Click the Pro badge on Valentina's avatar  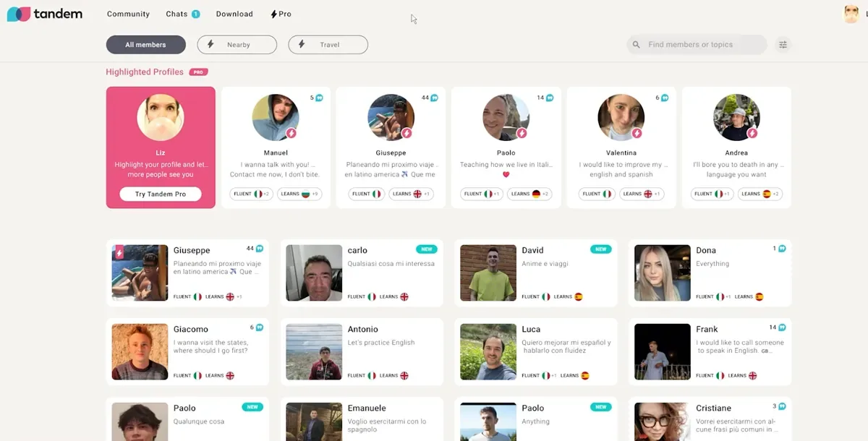click(x=637, y=133)
